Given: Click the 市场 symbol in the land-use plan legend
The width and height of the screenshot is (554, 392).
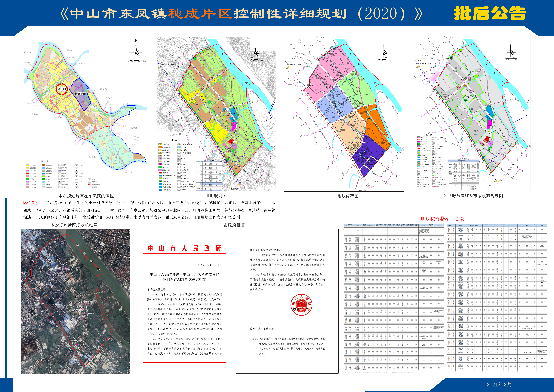Looking at the screenshot, I should (x=179, y=161).
